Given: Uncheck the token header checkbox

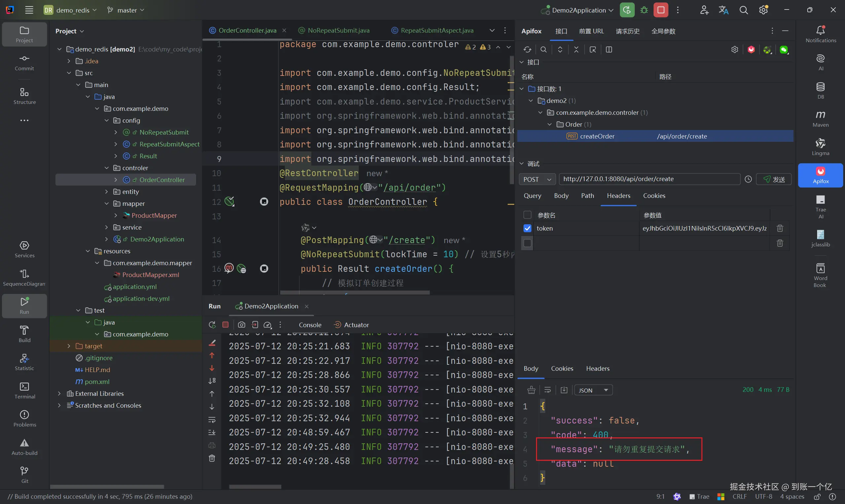Looking at the screenshot, I should pos(527,228).
